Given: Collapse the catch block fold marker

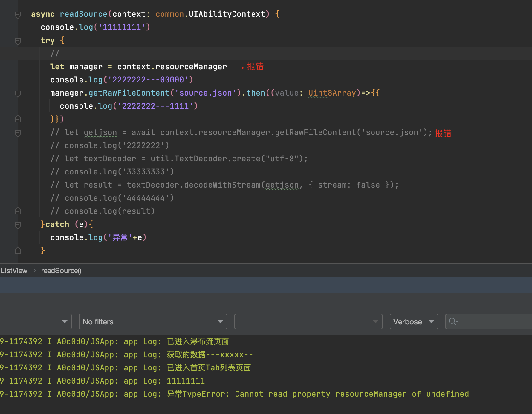Looking at the screenshot, I should 18,225.
